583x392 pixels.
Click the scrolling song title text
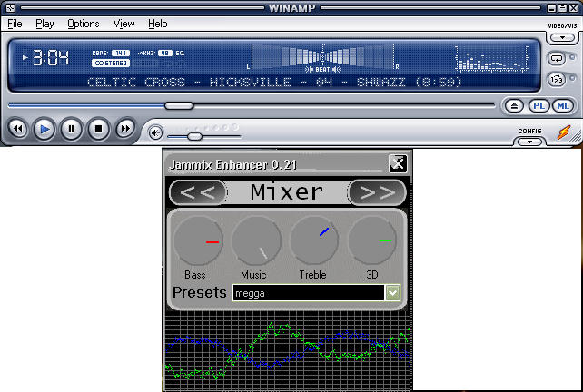pyautogui.click(x=274, y=82)
